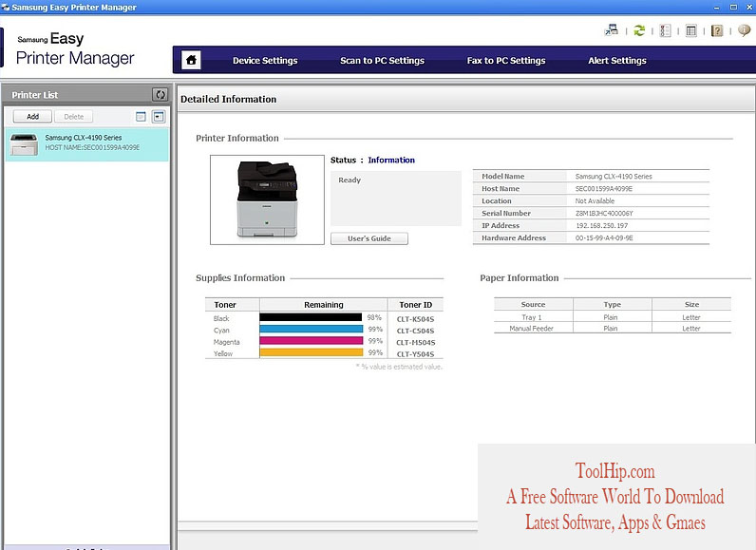The width and height of the screenshot is (756, 550).
Task: Click toner ID CLT-K504S
Action: pos(415,319)
